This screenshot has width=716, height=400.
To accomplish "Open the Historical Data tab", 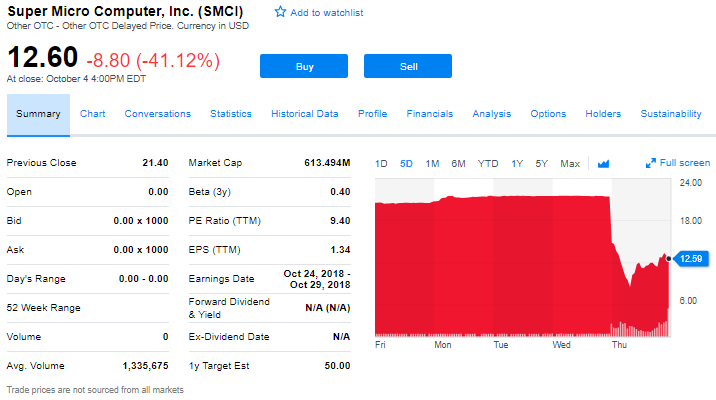I will (305, 114).
